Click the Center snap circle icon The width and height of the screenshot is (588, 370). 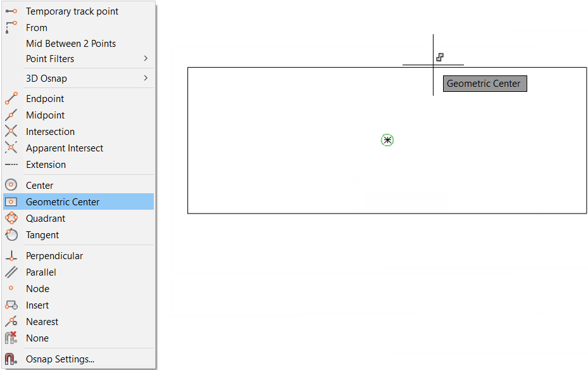click(11, 185)
